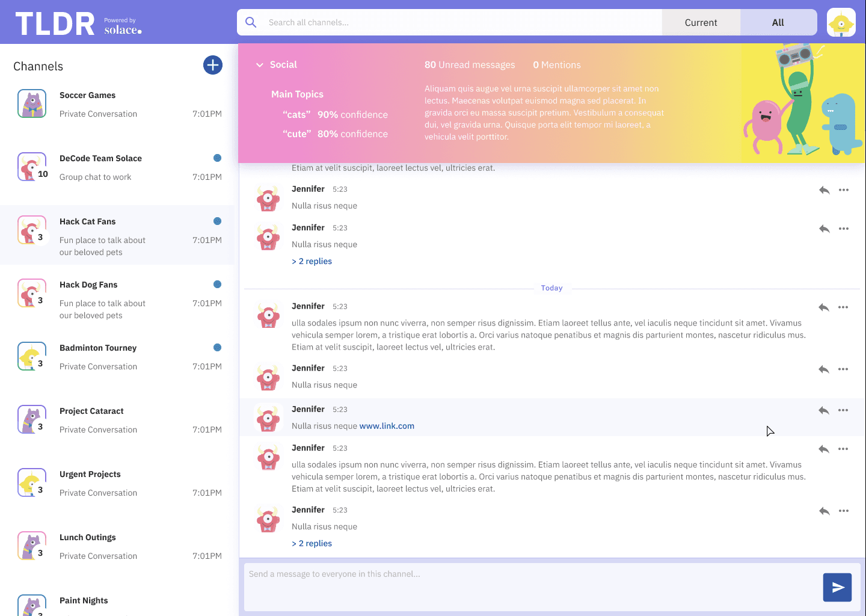Screen dimensions: 866x616
Task: Switch search scope to Current
Action: click(701, 22)
